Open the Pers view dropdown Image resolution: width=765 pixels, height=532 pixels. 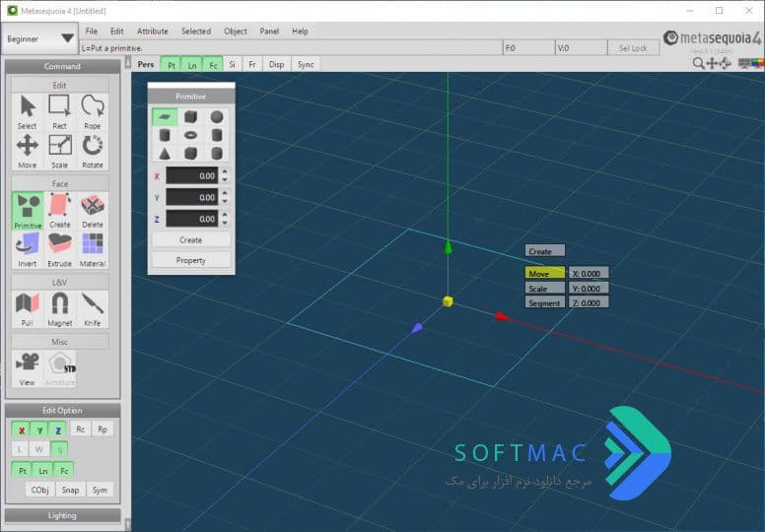145,64
